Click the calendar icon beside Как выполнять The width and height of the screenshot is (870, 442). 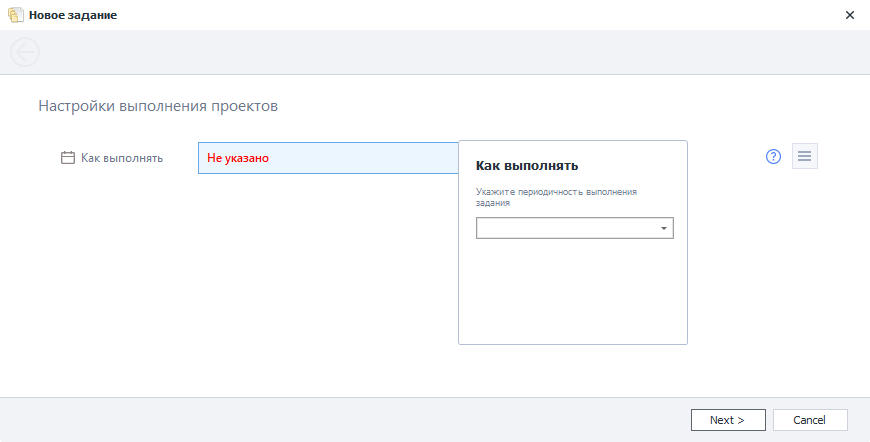[x=68, y=158]
